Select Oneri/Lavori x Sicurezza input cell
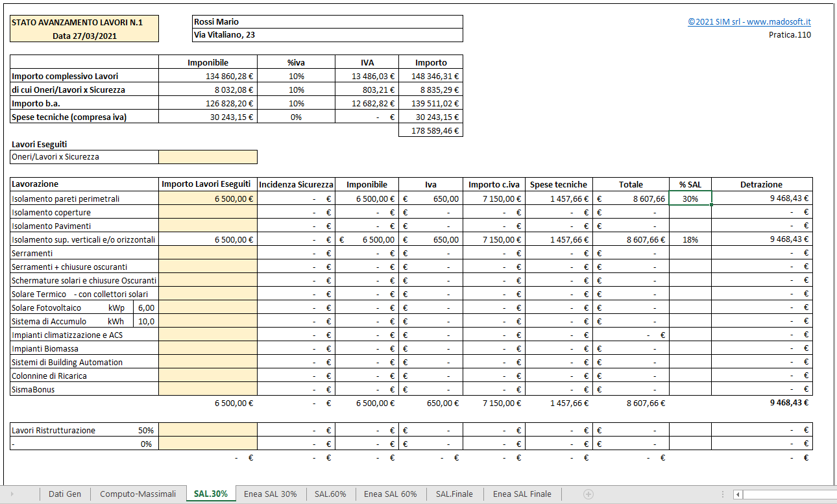837x504 pixels. tap(208, 157)
